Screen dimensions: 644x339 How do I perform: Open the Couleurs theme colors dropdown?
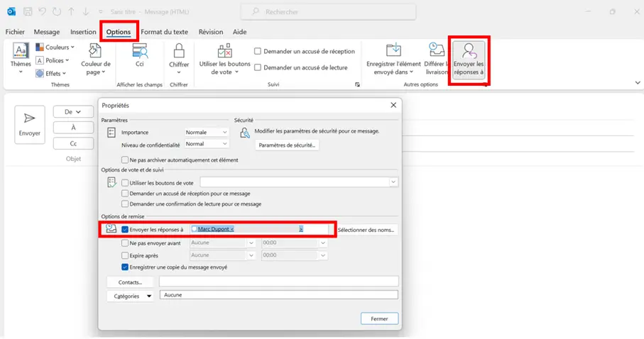55,48
